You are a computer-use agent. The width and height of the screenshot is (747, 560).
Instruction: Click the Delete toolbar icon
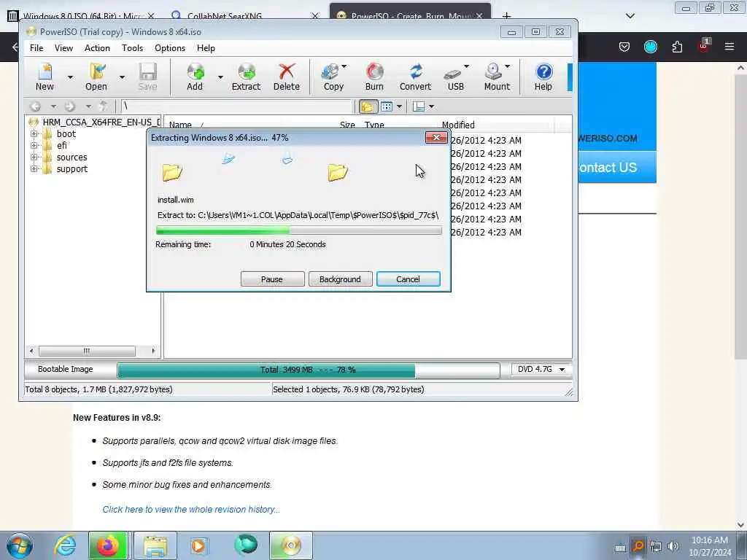(x=286, y=77)
